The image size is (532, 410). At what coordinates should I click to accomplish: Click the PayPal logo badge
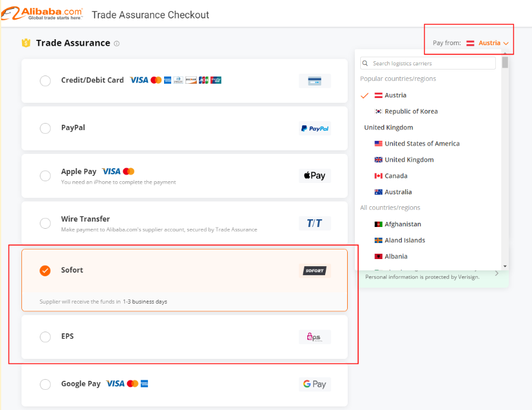coord(314,128)
